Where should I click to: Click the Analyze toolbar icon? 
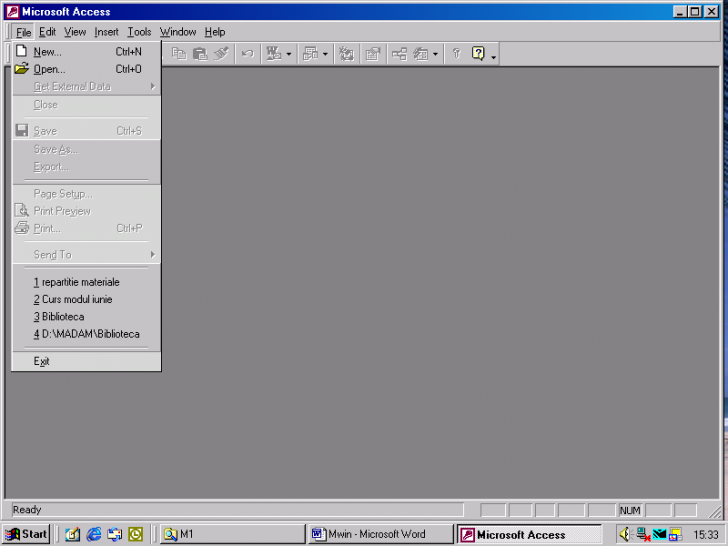[310, 54]
